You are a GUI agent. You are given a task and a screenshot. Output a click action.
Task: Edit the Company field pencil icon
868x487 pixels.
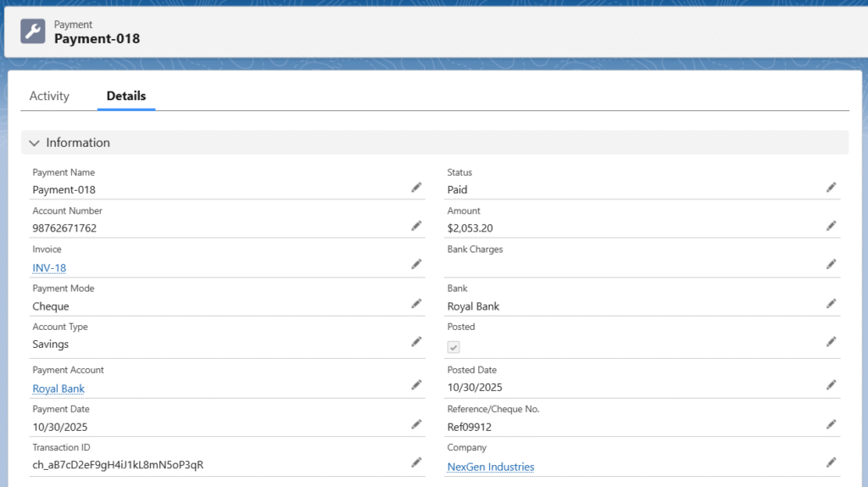pos(832,462)
